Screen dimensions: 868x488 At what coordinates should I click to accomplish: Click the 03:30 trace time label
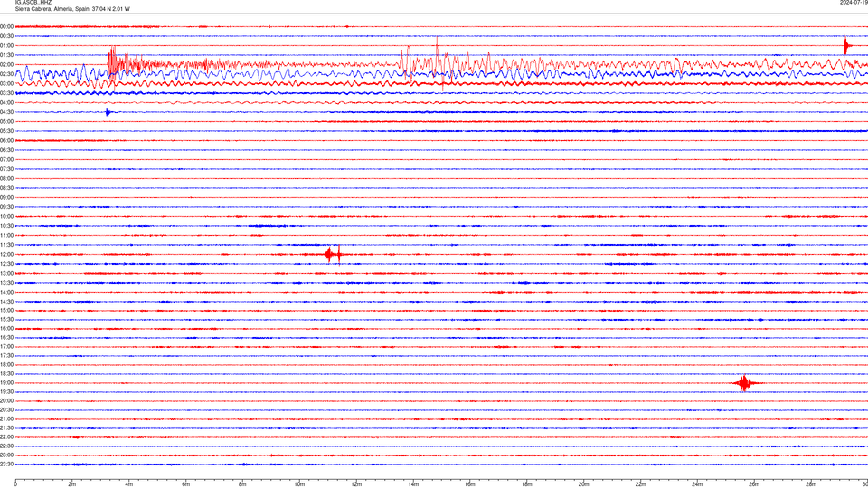click(x=6, y=93)
